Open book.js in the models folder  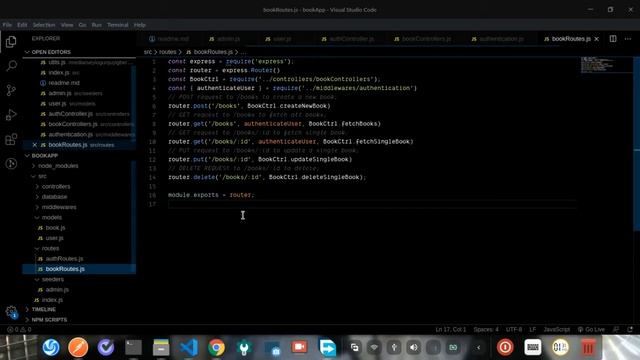coord(55,228)
